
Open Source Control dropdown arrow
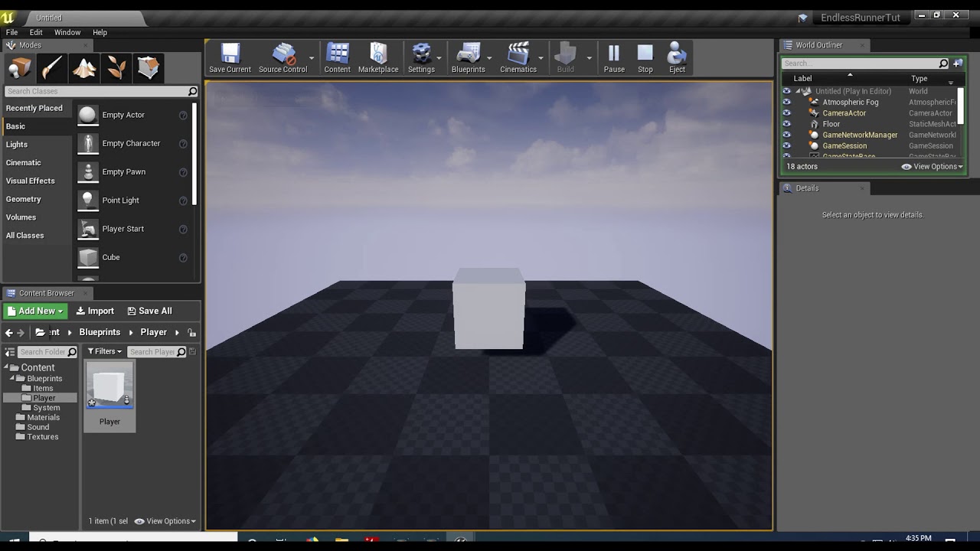(x=312, y=58)
